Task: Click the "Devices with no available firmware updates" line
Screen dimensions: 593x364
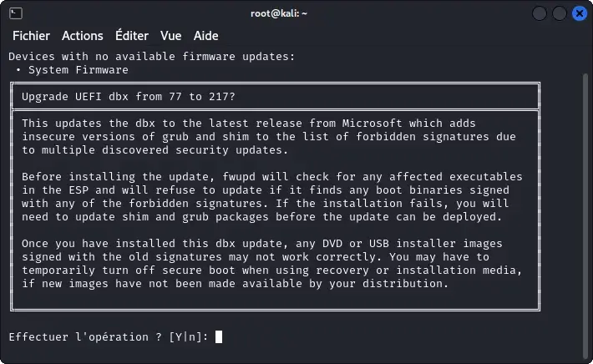Action: click(151, 57)
